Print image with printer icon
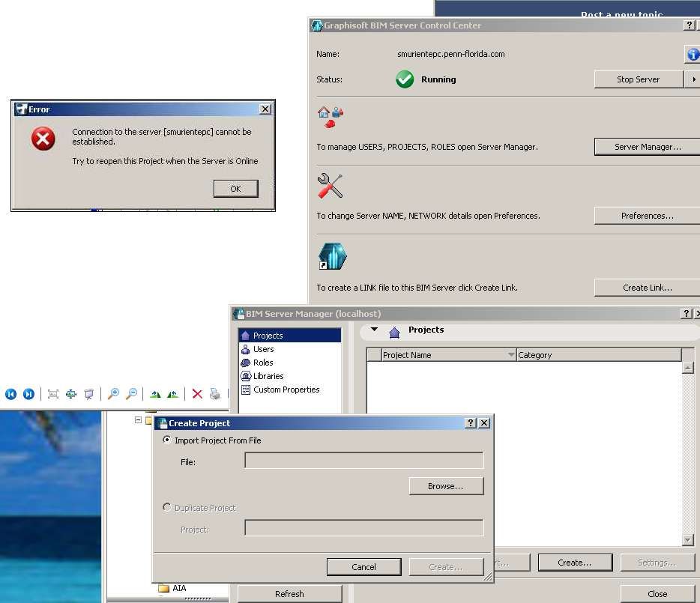 (215, 394)
